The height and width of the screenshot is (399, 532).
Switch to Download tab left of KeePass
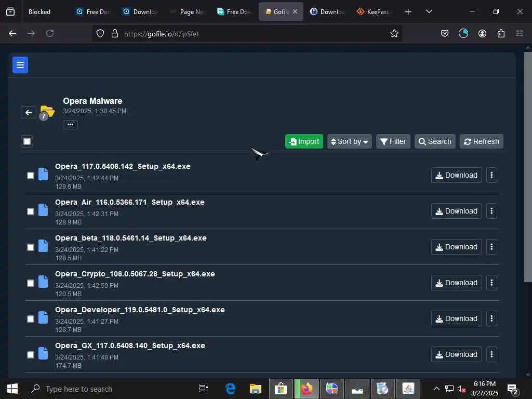[x=327, y=12]
